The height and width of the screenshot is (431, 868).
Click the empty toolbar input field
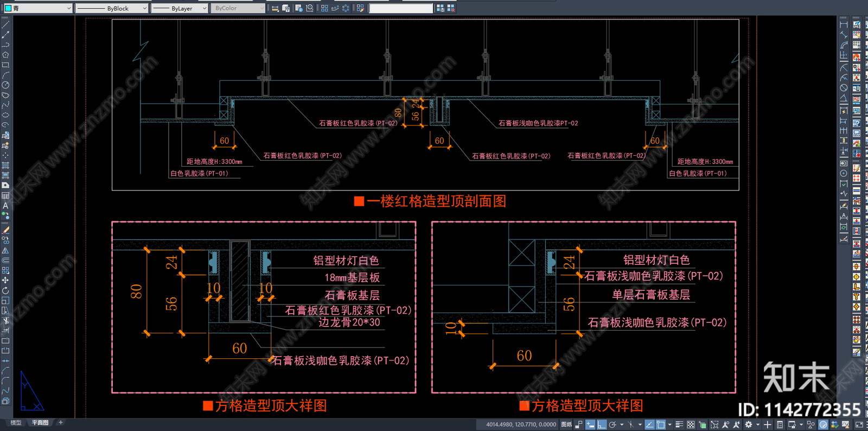click(401, 8)
